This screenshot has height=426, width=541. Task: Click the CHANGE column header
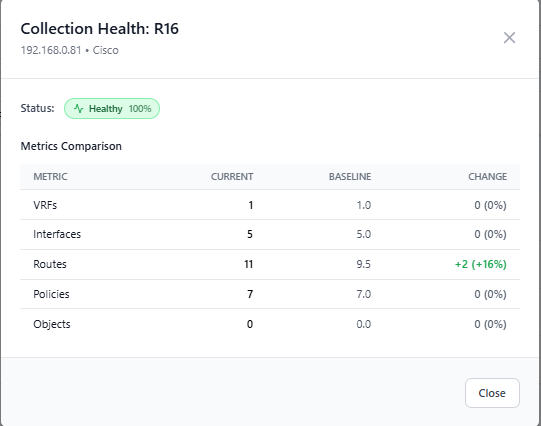coord(488,177)
